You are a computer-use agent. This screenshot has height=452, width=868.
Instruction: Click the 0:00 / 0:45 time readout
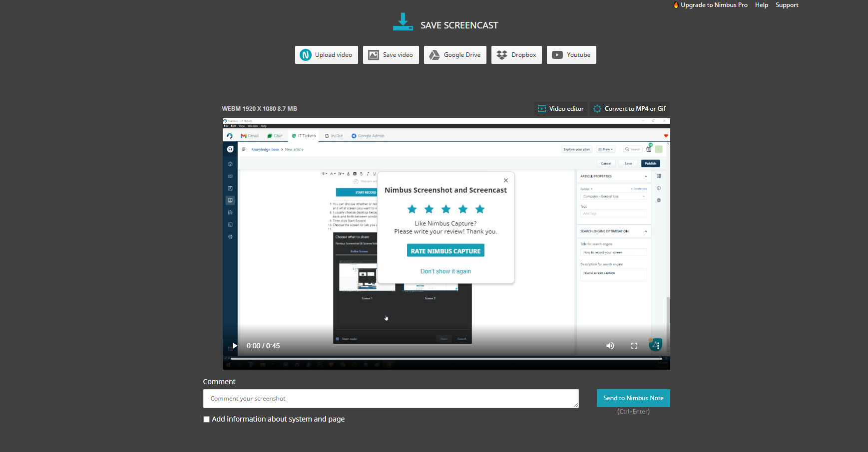click(263, 346)
